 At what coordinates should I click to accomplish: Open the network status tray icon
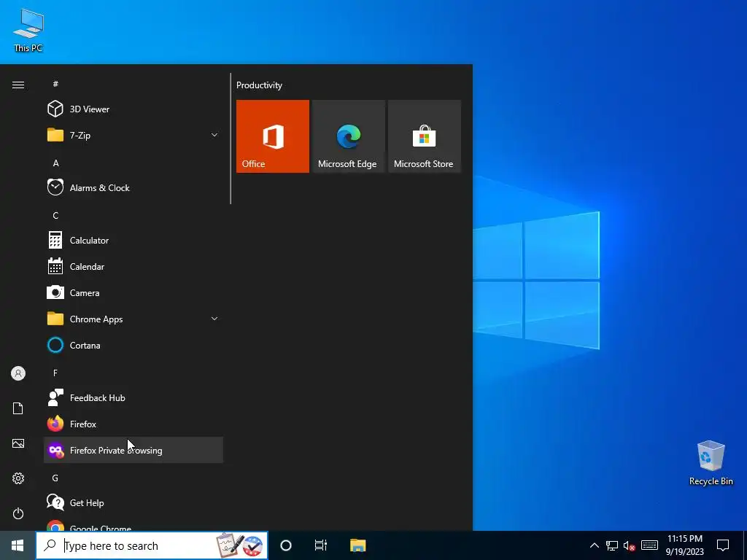click(612, 545)
